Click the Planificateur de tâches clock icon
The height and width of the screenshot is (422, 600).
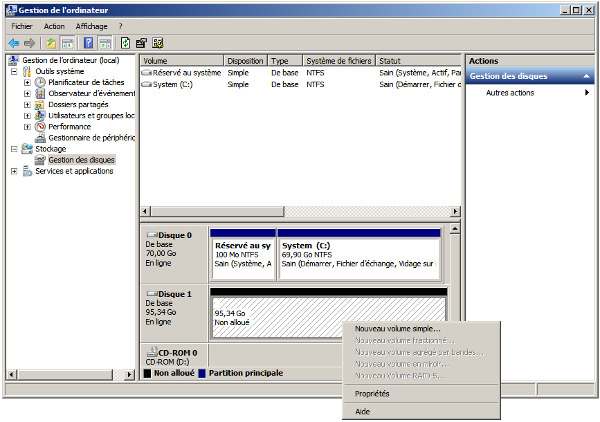point(40,82)
